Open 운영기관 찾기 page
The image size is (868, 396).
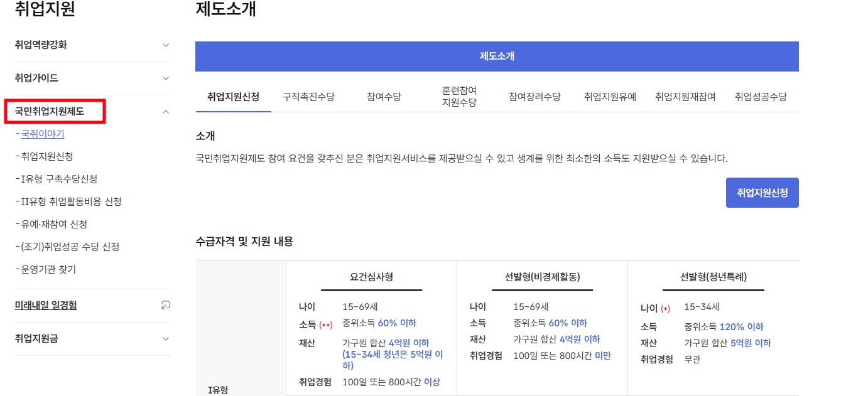click(48, 269)
